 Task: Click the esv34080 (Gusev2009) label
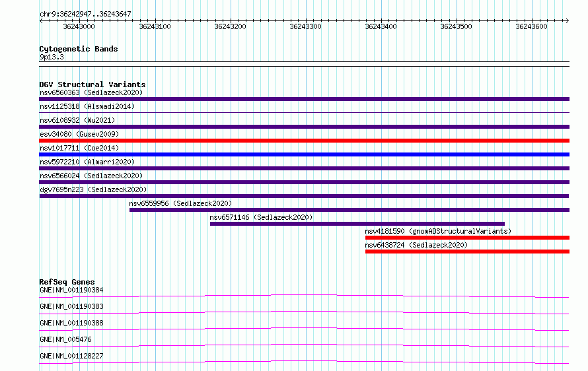(79, 134)
